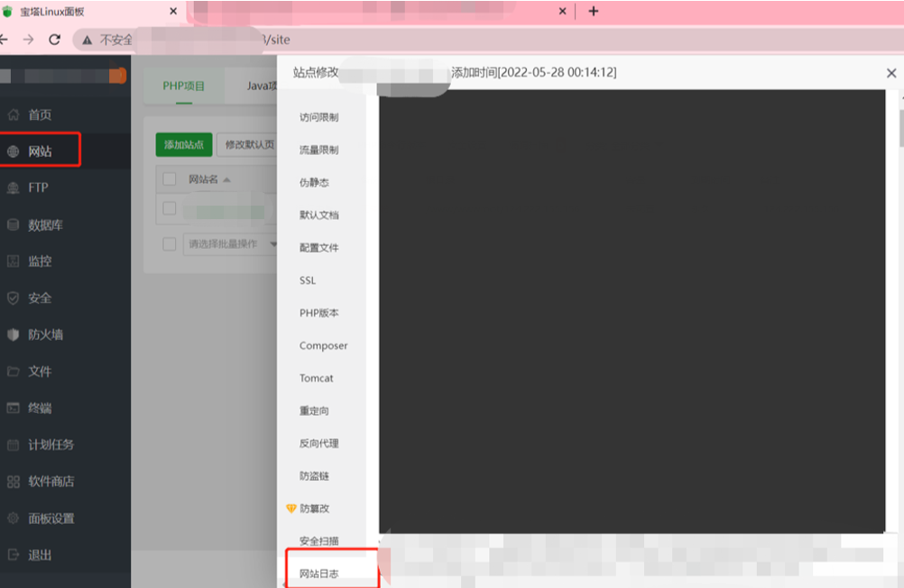Screen dimensions: 904x588
Task: Open the 文件 (Files) manager icon
Action: coord(41,371)
